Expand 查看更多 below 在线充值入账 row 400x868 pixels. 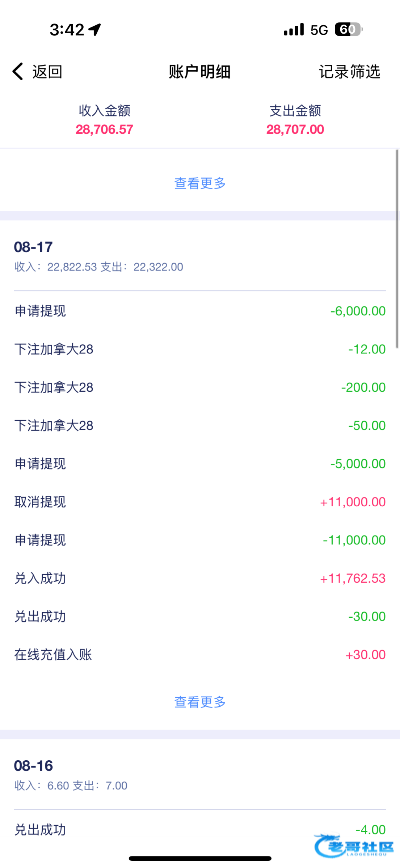(x=200, y=702)
